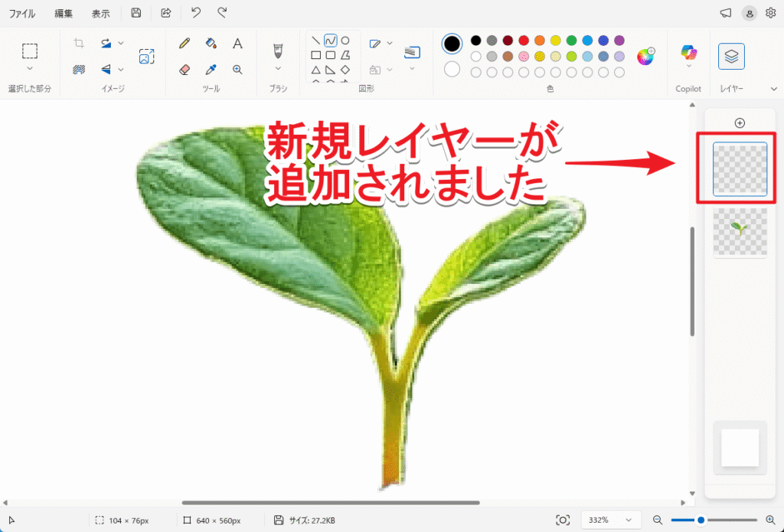Toggle the Layers panel button
784x532 pixels.
click(731, 56)
